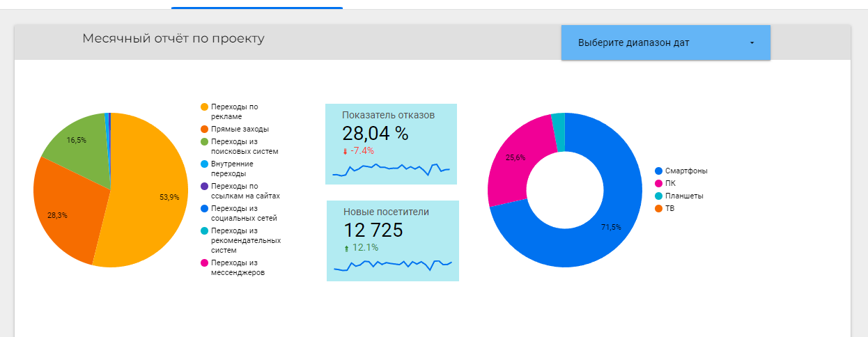Screen dimensions: 868x337
Task: Click the legend dot for социальных сетей
Action: click(205, 209)
